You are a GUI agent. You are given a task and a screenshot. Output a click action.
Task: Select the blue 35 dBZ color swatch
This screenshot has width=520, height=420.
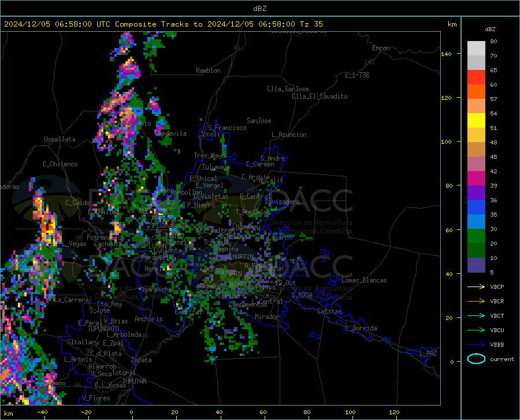[476, 207]
